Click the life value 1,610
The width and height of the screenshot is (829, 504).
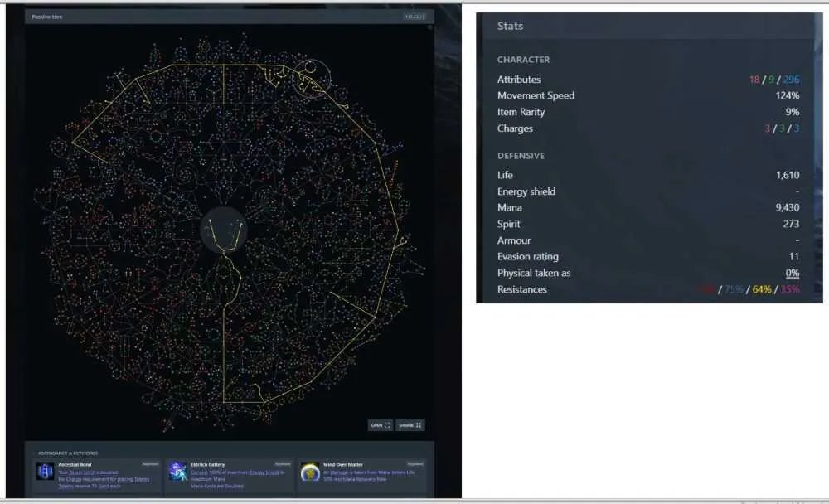[x=788, y=175]
